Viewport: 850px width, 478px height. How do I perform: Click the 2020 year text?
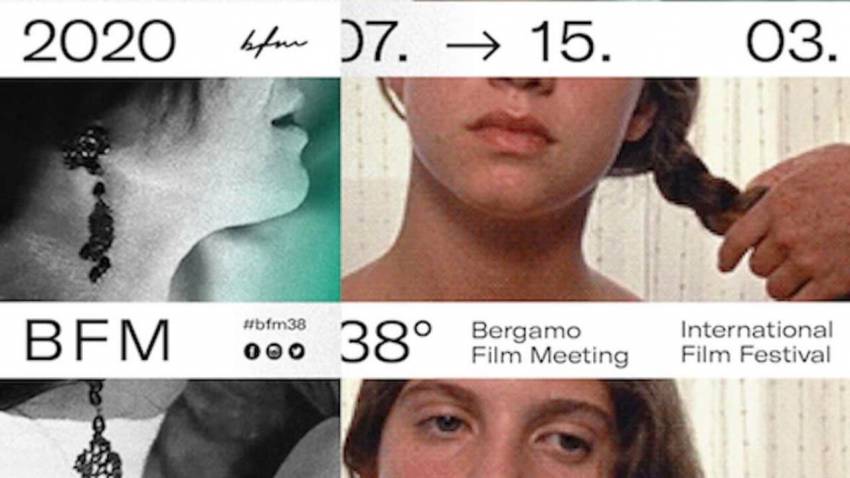[x=99, y=42]
